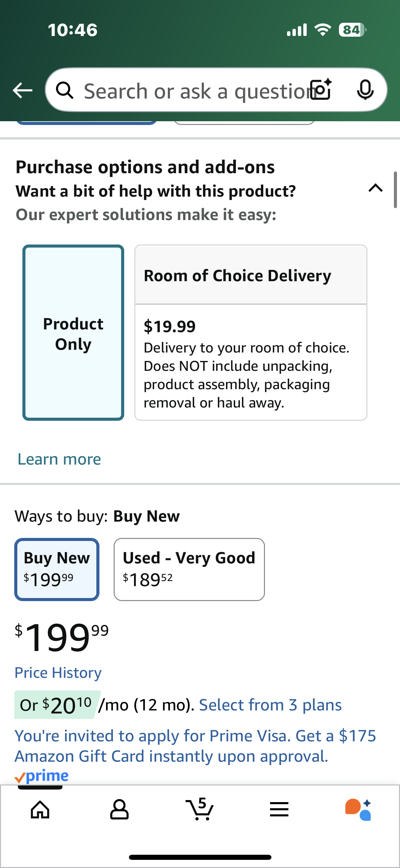Tap Learn more about delivery options

coord(59,458)
